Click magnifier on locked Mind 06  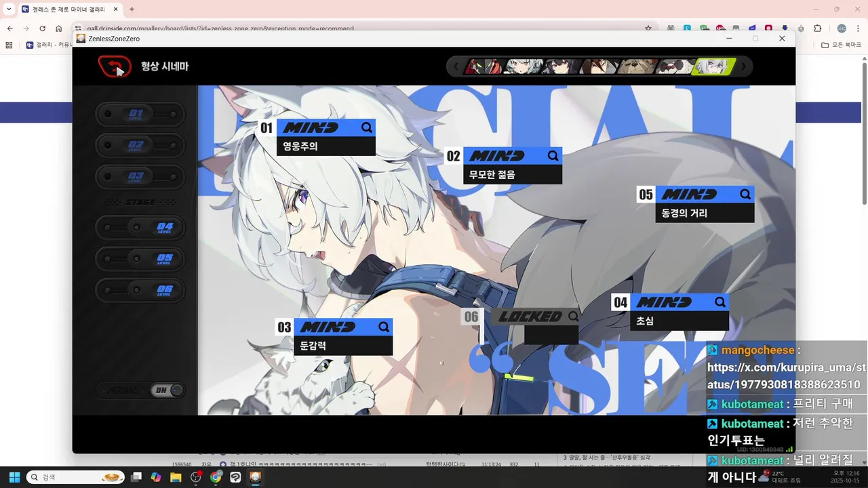[573, 317]
